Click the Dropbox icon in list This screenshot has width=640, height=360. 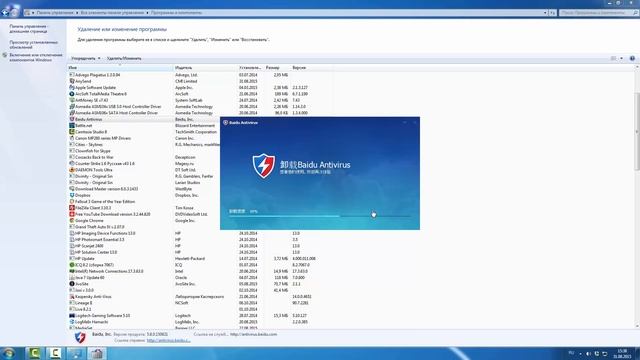72,195
